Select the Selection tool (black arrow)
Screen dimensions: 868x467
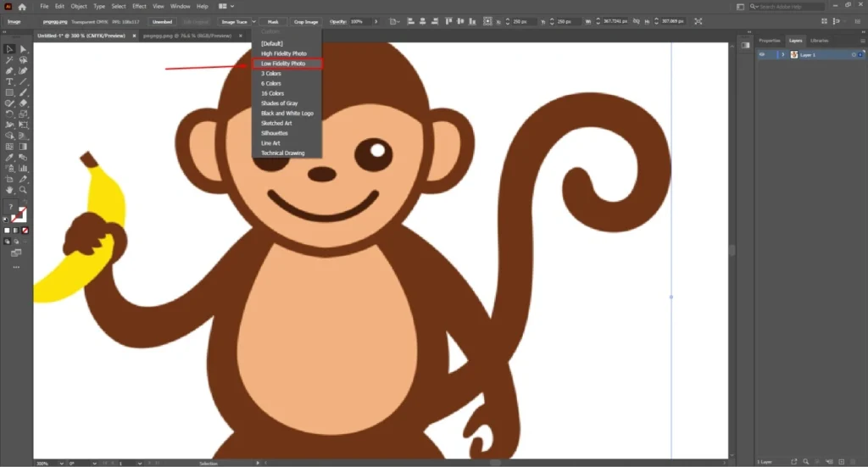[x=9, y=49]
